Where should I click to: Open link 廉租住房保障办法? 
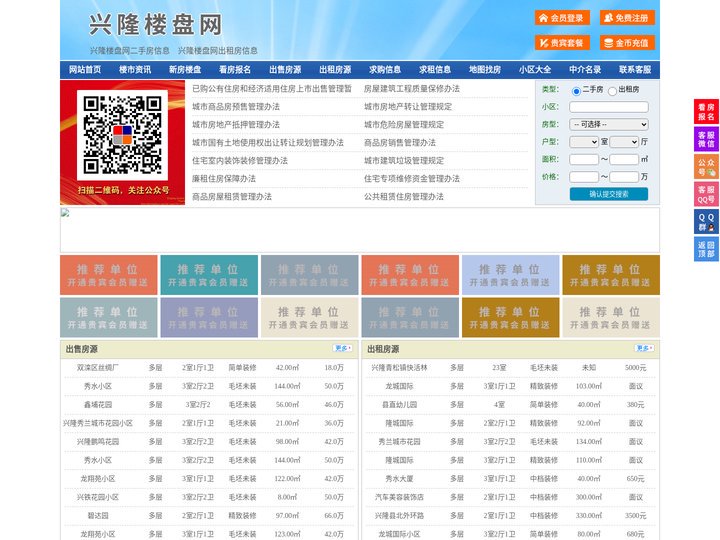tap(224, 179)
